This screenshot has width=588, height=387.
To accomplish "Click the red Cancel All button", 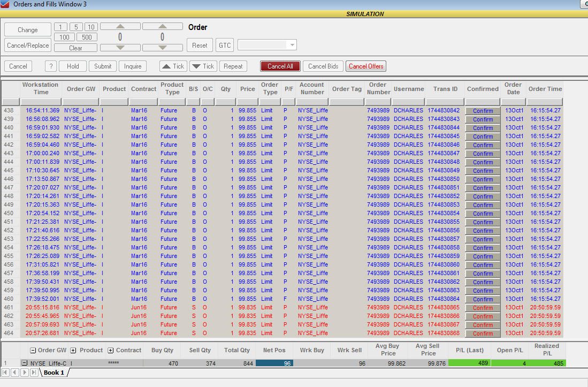I will pyautogui.click(x=280, y=66).
